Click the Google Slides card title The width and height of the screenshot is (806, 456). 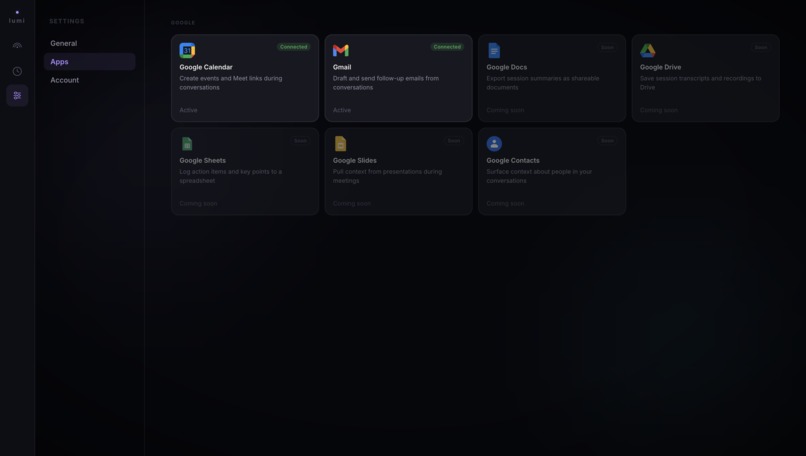click(354, 160)
